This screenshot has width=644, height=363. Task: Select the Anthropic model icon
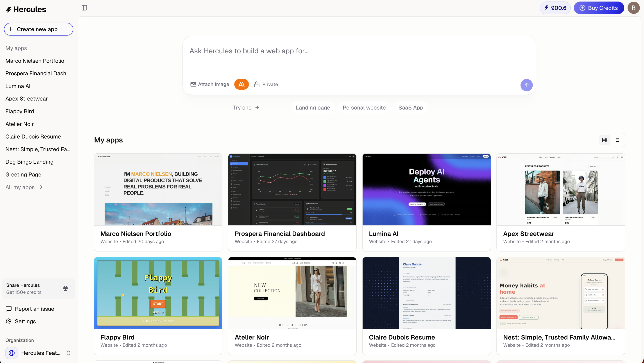[x=241, y=84]
